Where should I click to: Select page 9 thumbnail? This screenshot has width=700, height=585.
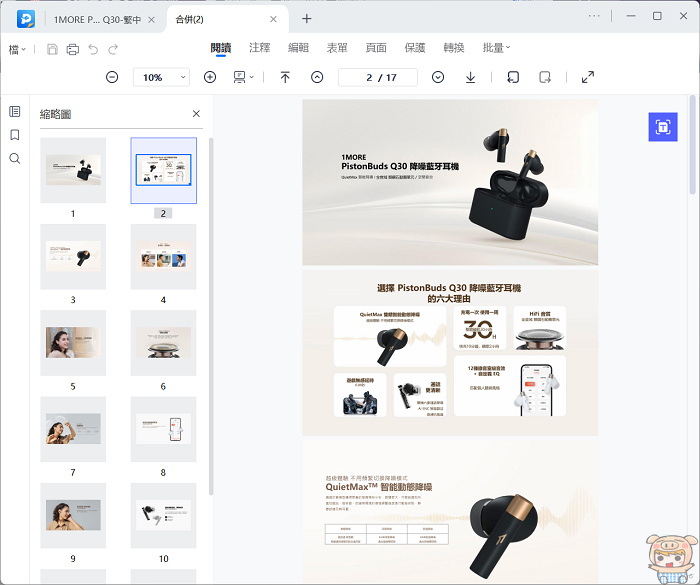[73, 515]
